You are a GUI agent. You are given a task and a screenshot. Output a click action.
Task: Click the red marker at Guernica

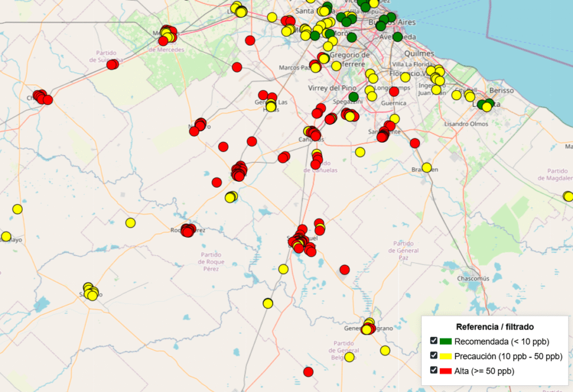point(394,92)
